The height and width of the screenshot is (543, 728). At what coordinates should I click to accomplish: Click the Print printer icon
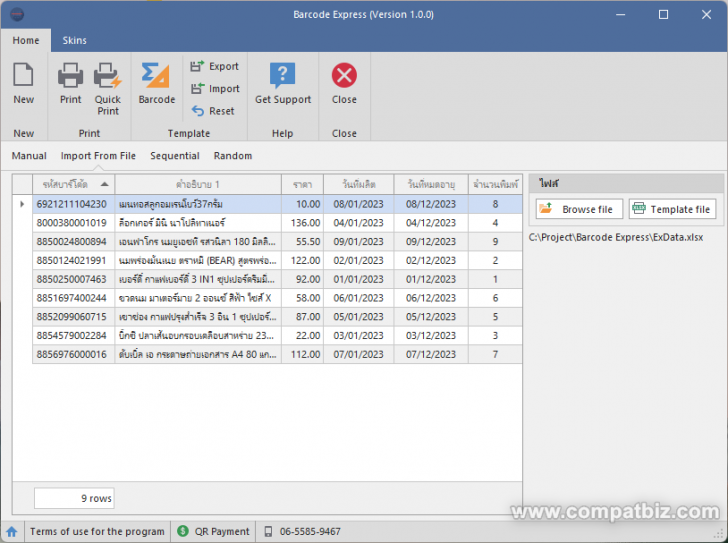coord(71,75)
